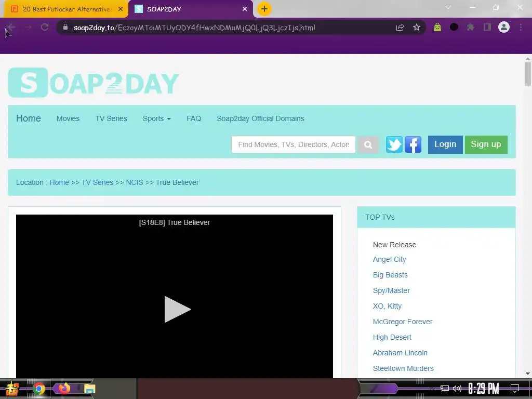Viewport: 532px width, 399px height.
Task: Open the Facebook icon link
Action: [x=413, y=144]
